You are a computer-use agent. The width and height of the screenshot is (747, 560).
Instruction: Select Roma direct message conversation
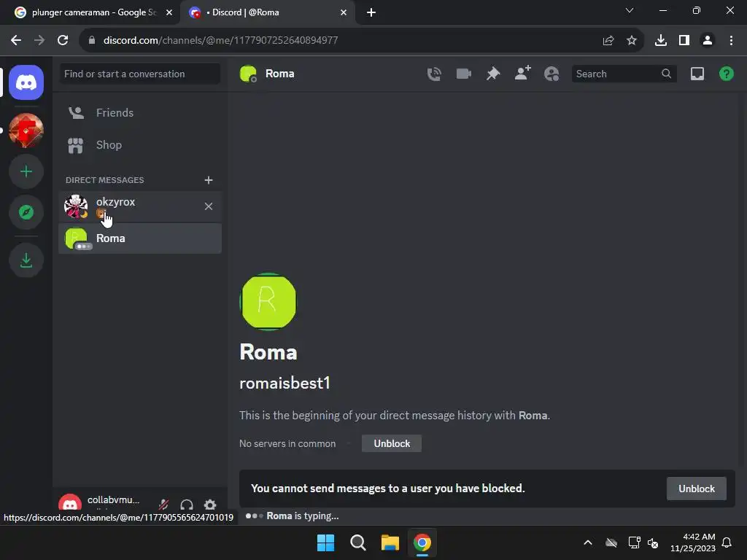pyautogui.click(x=140, y=238)
